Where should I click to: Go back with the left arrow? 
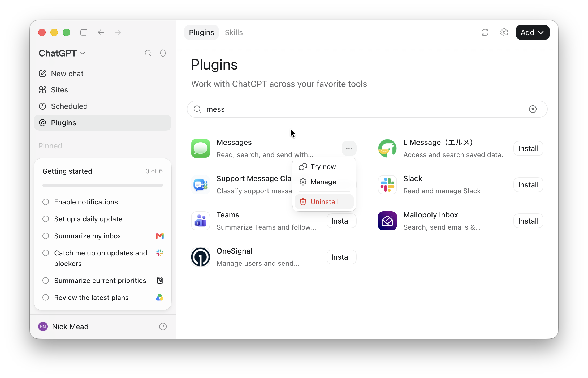pos(101,32)
